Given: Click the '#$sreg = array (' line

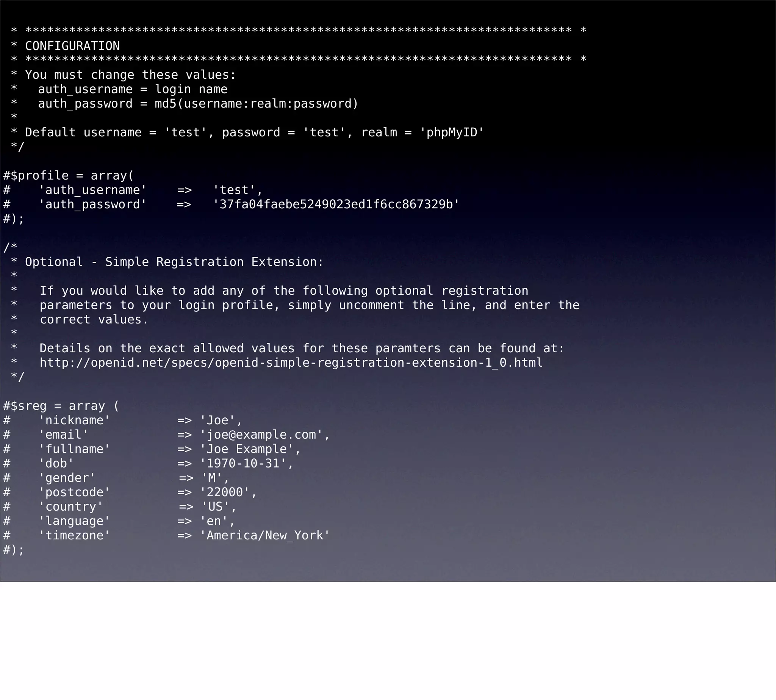Looking at the screenshot, I should (61, 406).
